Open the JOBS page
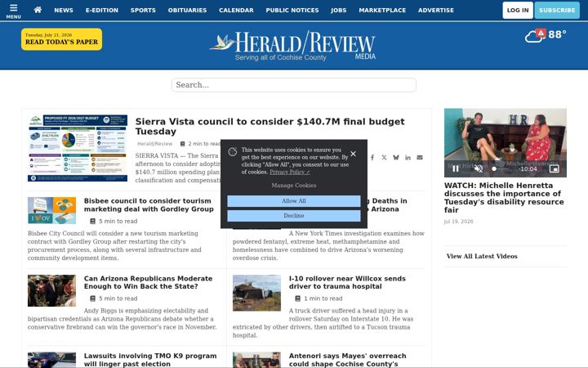This screenshot has width=588, height=368. [339, 10]
